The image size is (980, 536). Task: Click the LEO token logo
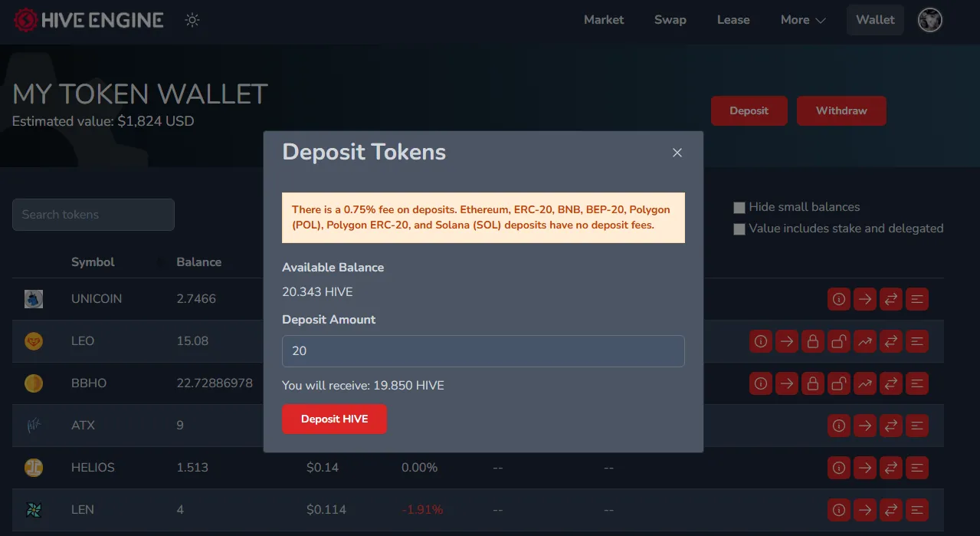34,341
